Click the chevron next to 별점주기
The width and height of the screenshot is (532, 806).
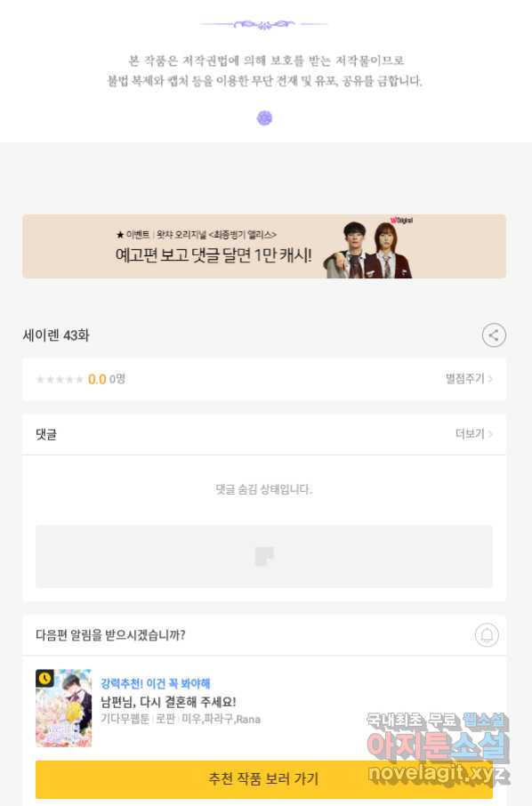[x=490, y=379]
